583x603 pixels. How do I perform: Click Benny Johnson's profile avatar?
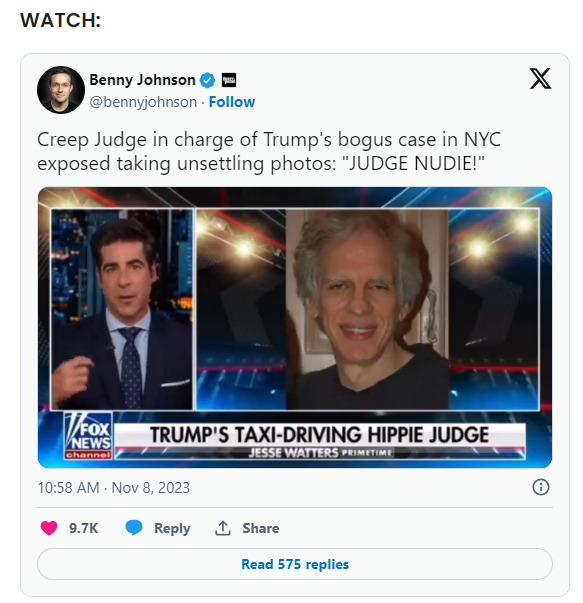tap(61, 90)
